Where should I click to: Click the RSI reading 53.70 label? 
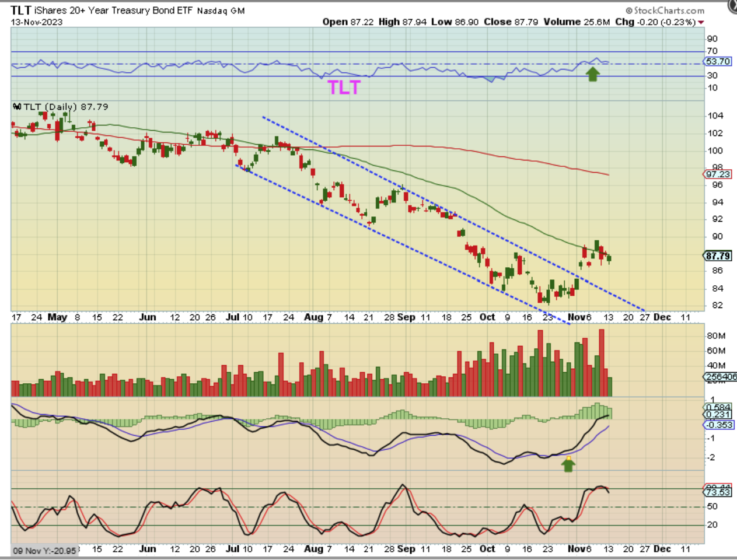coord(718,61)
